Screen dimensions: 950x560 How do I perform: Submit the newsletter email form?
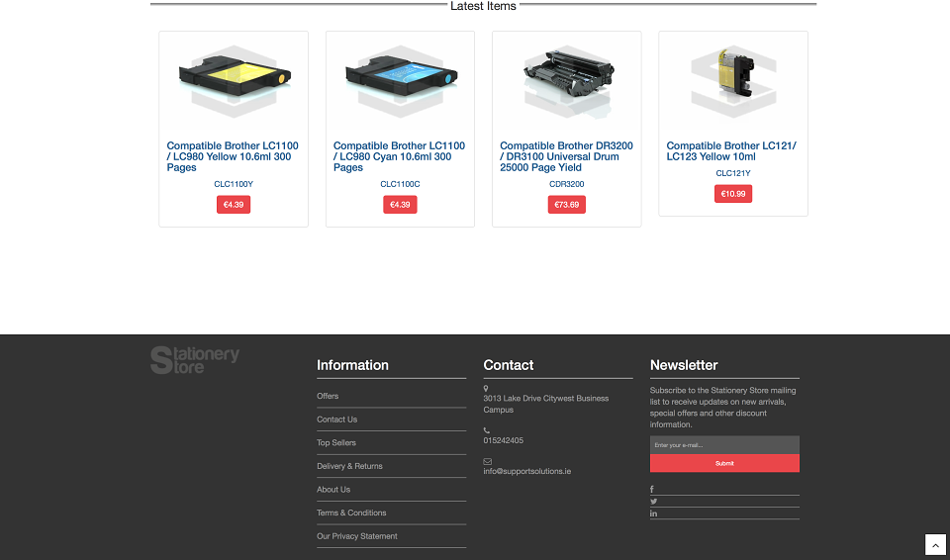point(724,463)
